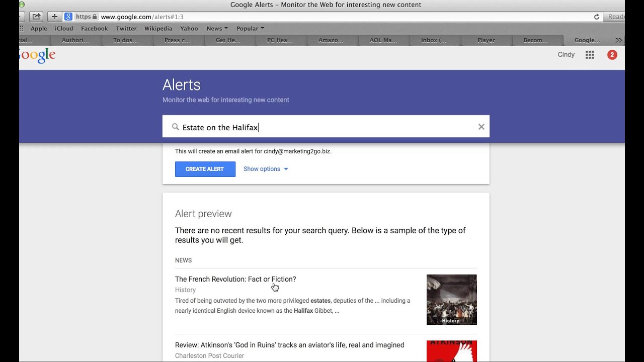Click the Alerts page heading
Screen dimensions: 644x362
click(182, 85)
